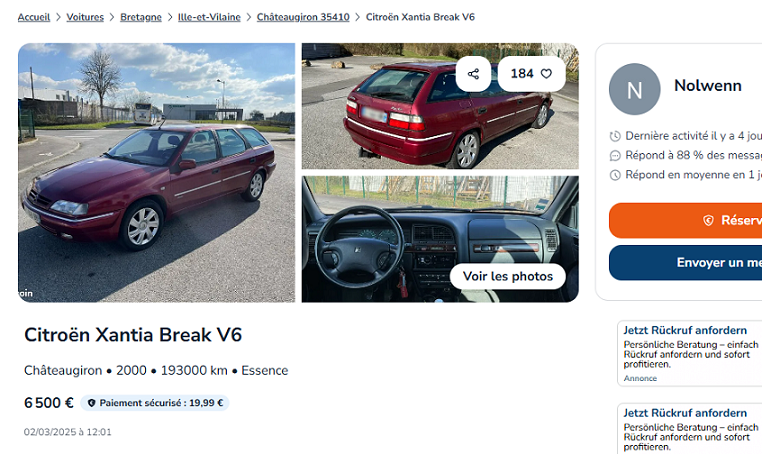This screenshot has height=454, width=762.
Task: Click the clock icon beside Dernière activité
Action: coord(615,136)
